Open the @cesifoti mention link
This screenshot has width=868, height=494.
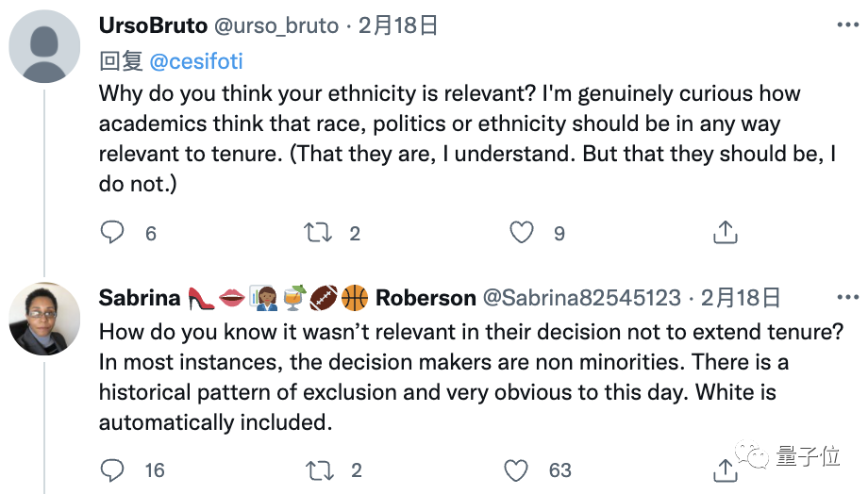pyautogui.click(x=196, y=61)
